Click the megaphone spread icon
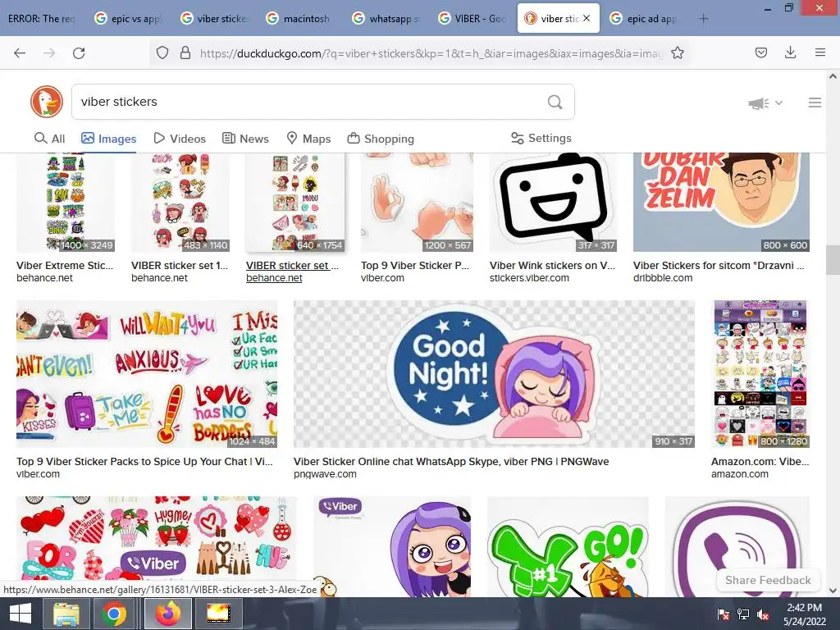Image resolution: width=840 pixels, height=630 pixels. [758, 103]
